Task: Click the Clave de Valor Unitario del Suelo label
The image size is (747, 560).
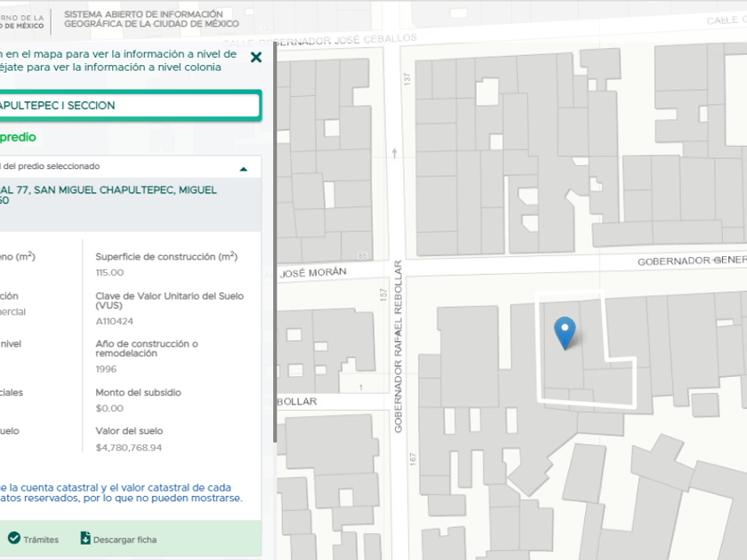Action: 170,300
